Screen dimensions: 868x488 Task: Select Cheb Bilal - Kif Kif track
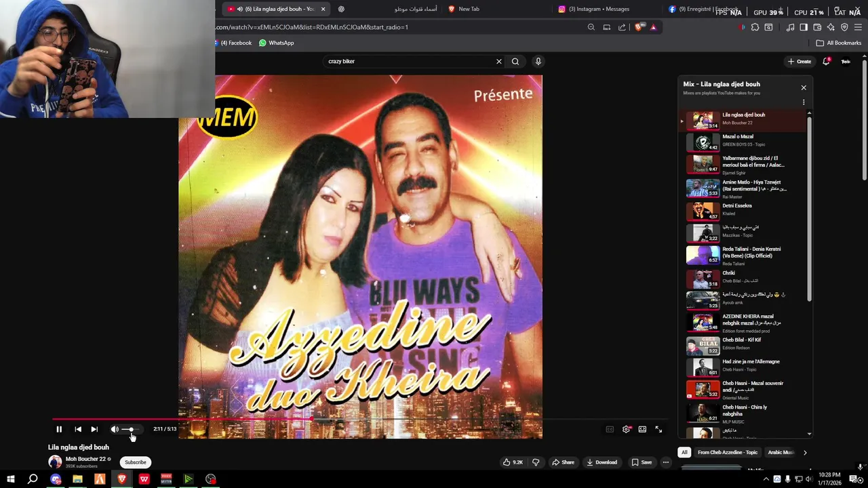pyautogui.click(x=745, y=344)
